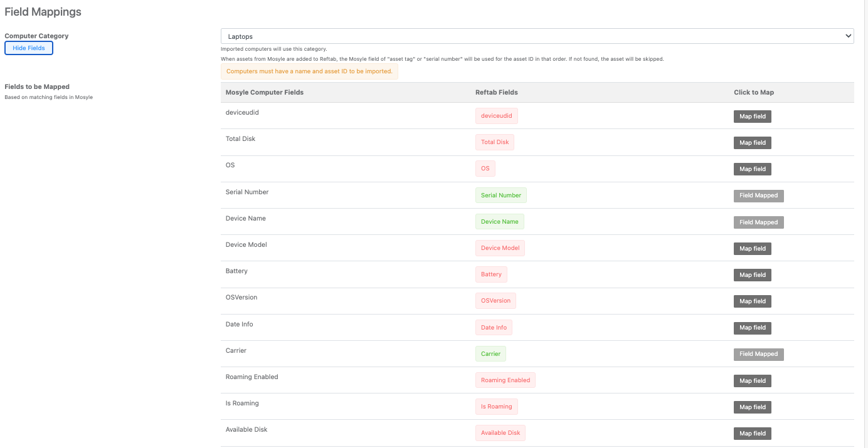Screen dimensions: 868x448
Task: Map the OSVersion field
Action: click(753, 301)
